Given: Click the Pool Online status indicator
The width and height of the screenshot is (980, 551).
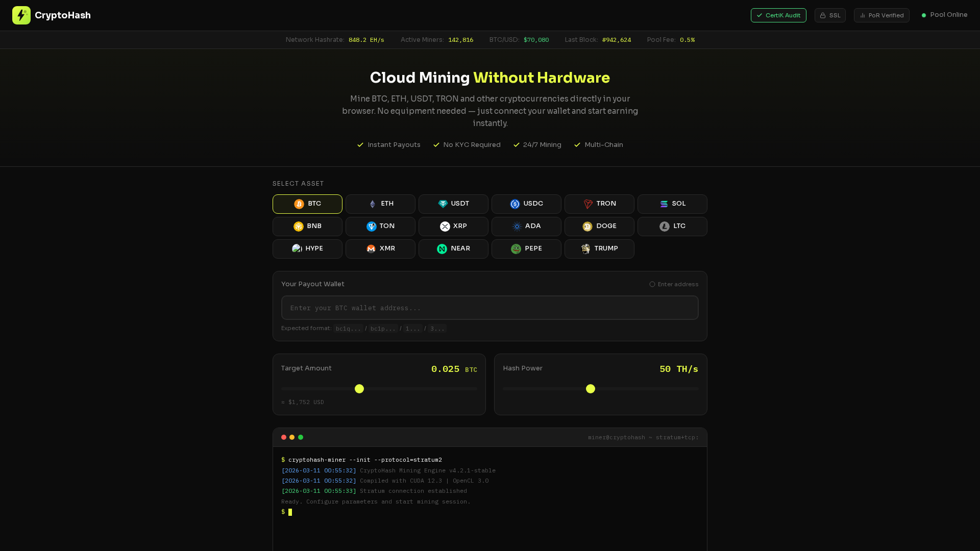Looking at the screenshot, I should [x=944, y=15].
